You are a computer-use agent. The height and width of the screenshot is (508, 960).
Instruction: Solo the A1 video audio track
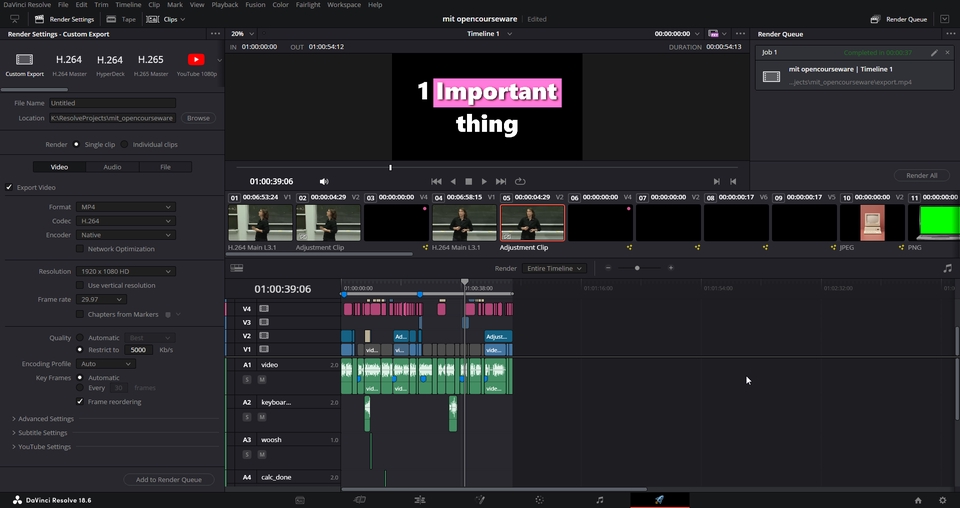click(247, 379)
